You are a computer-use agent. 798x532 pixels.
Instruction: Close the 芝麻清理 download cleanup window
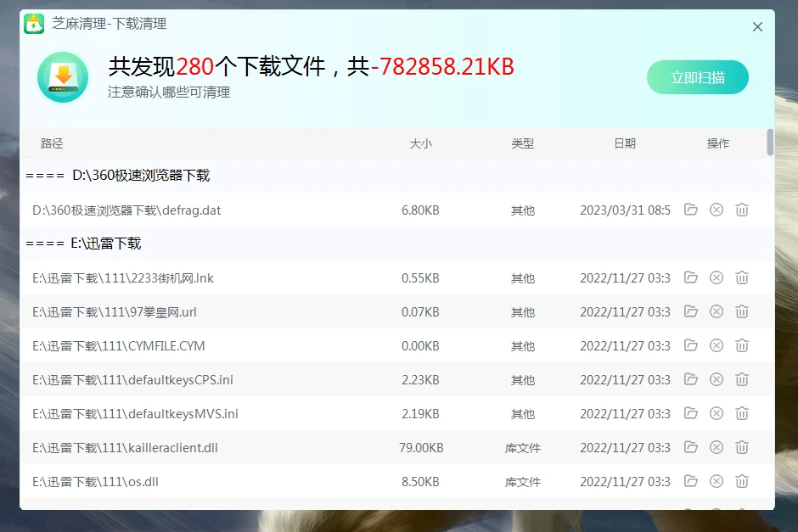[757, 27]
